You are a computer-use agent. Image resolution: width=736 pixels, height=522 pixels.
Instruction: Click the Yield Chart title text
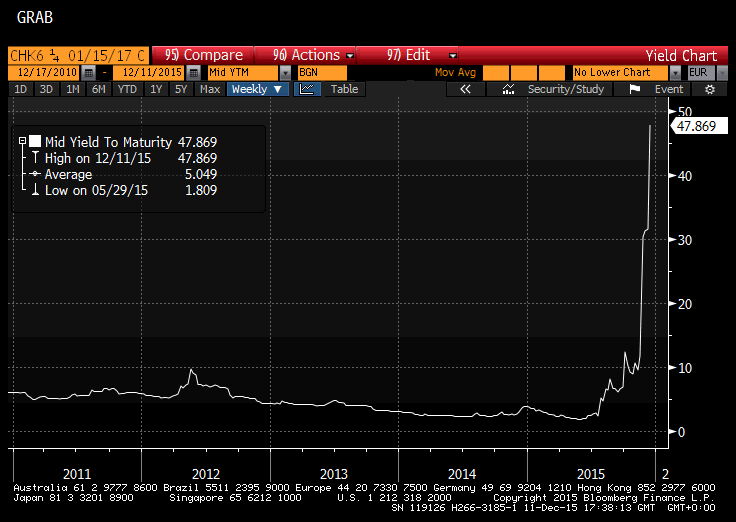pos(681,56)
